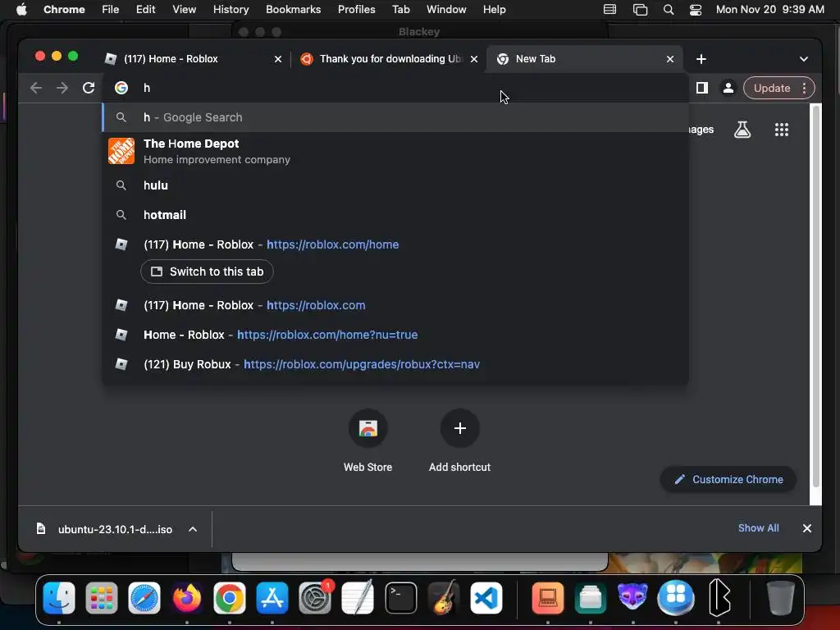Open roblox.com/home suggestion

coord(395,244)
